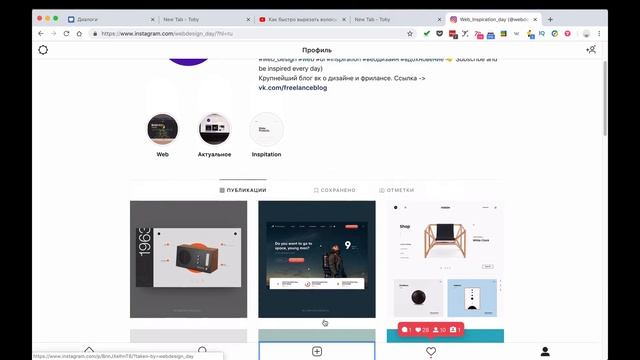Click the page vertical scrollbar
Image resolution: width=640 pixels, height=360 pixels.
pyautogui.click(x=604, y=99)
